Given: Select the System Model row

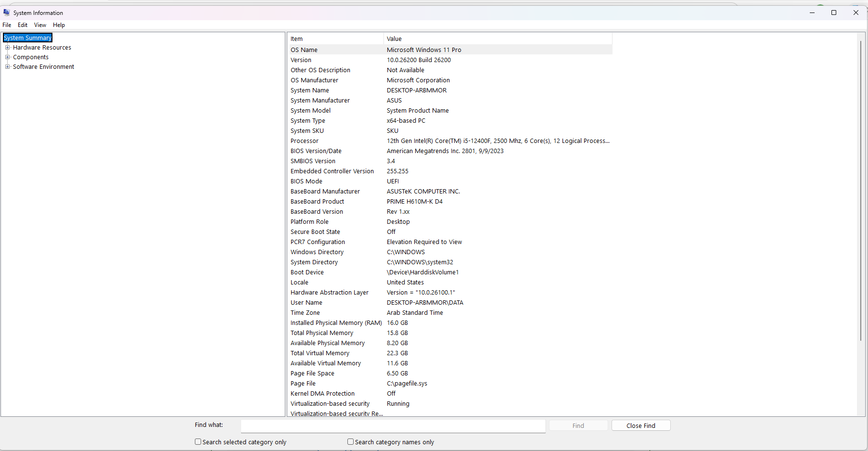Looking at the screenshot, I should 450,111.
